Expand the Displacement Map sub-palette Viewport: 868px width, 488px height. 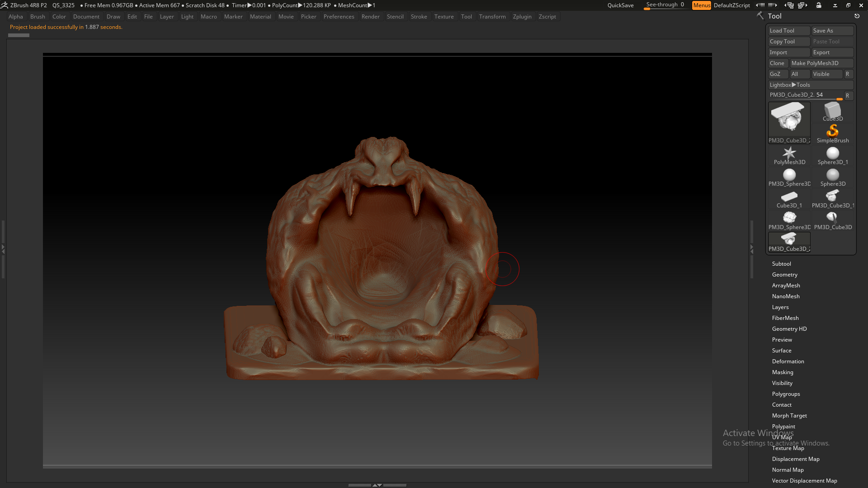coord(796,459)
